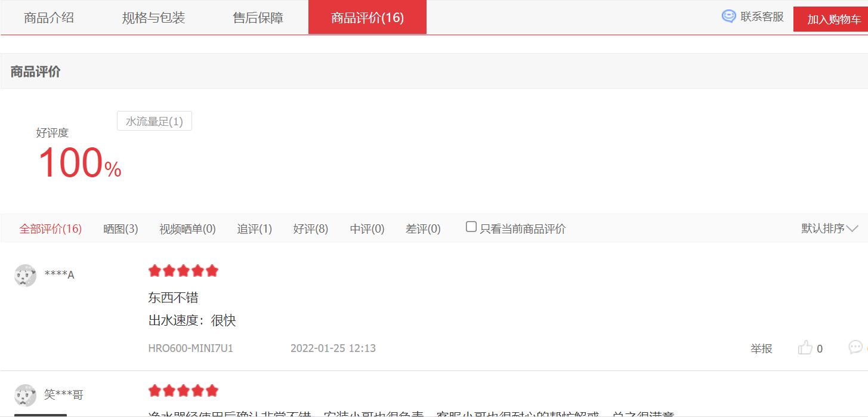Click 举报 link on first review

pos(761,348)
